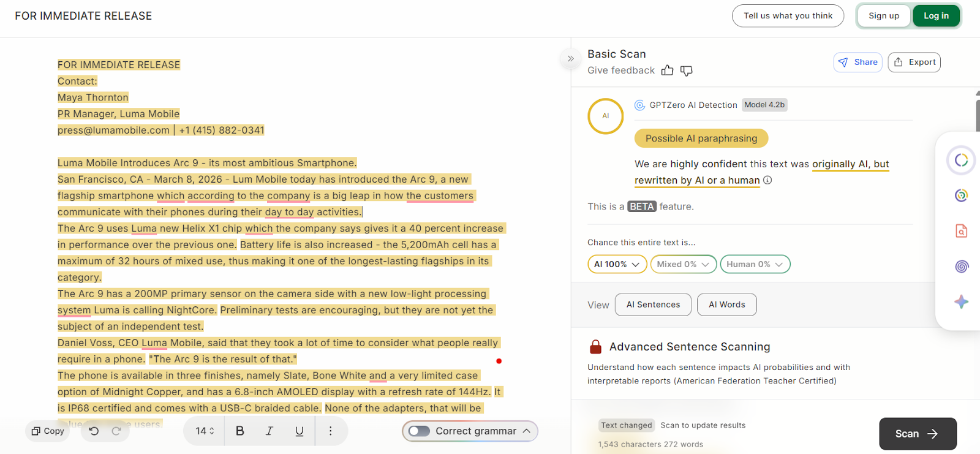Click the underlined phrase 'day to day' in the text
Image resolution: width=980 pixels, height=454 pixels.
tap(289, 212)
